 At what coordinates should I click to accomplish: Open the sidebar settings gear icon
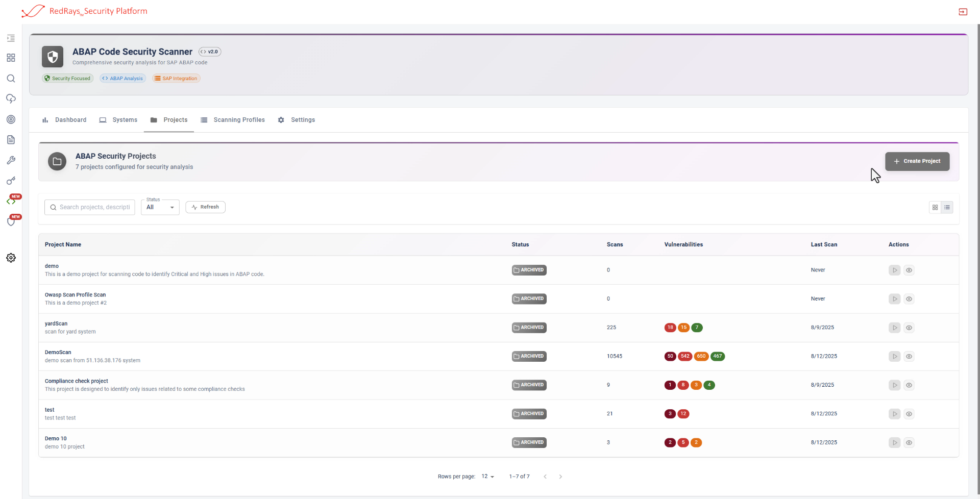click(11, 258)
